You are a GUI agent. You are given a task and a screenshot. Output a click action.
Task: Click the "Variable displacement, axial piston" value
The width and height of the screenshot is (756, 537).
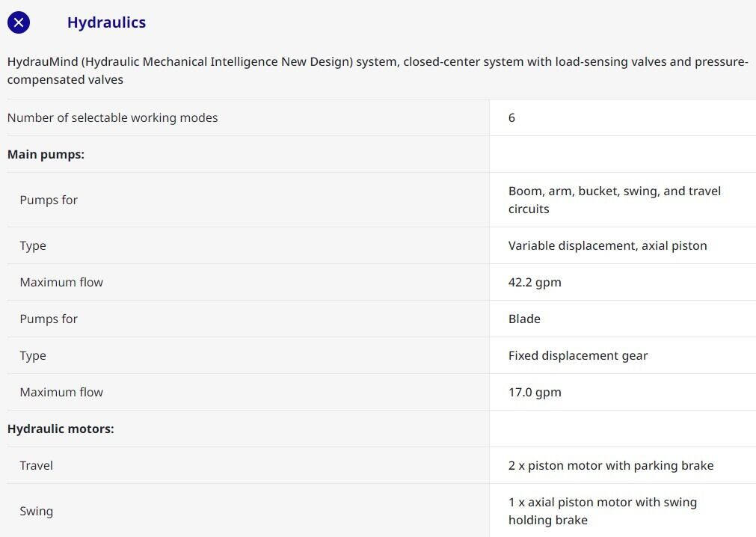pyautogui.click(x=607, y=245)
